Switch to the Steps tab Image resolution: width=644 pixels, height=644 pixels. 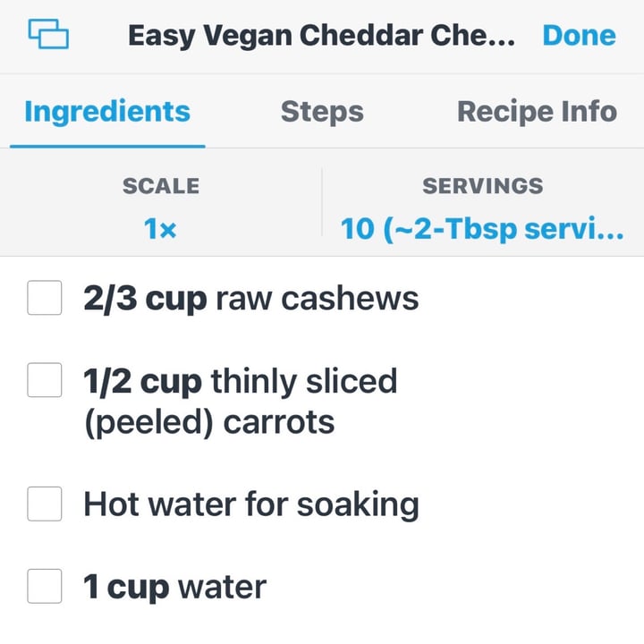[322, 112]
